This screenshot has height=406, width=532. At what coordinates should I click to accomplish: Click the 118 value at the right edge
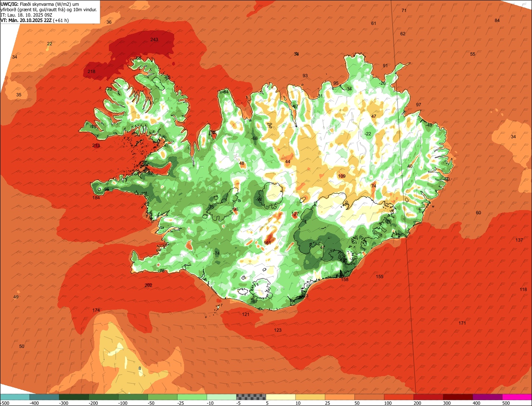(x=523, y=289)
